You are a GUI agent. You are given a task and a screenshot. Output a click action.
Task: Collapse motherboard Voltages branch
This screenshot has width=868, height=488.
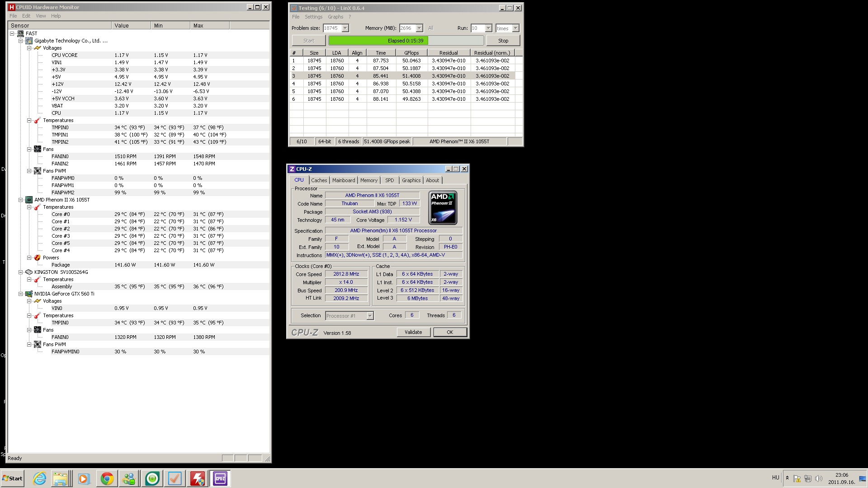(29, 48)
